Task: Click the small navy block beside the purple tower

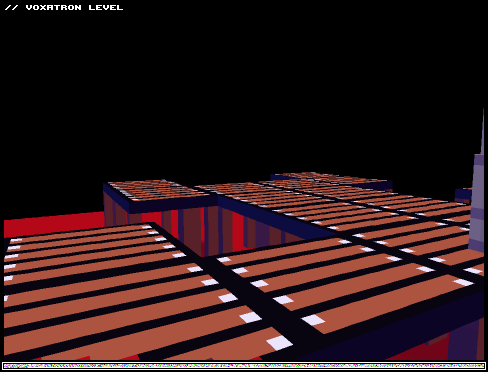Action: click(x=463, y=194)
